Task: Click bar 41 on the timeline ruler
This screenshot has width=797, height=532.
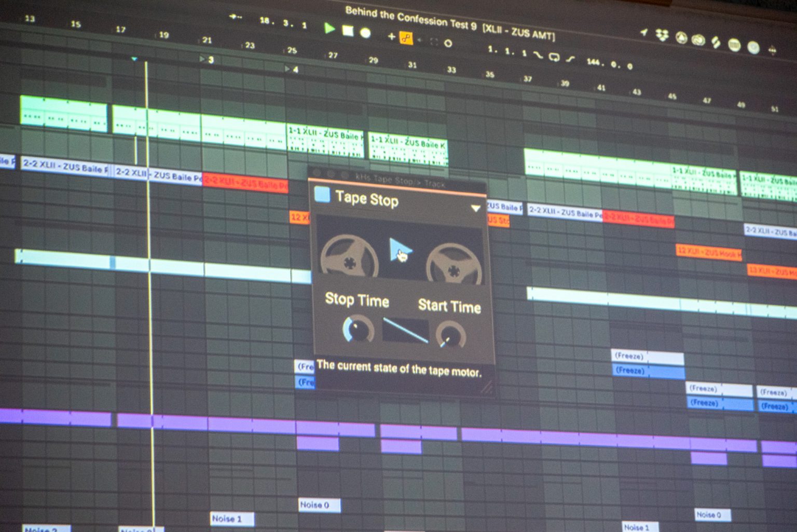Action: (x=601, y=88)
